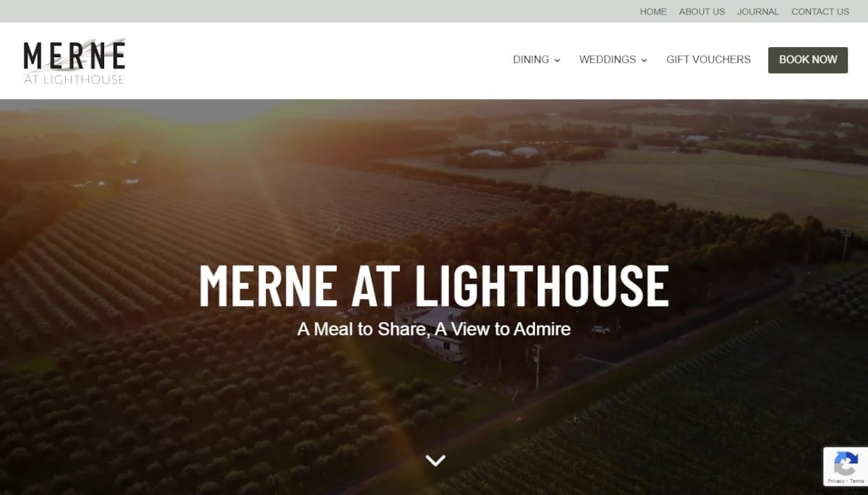Select Gift Vouchers in navigation
The height and width of the screenshot is (495, 868).
(x=708, y=60)
